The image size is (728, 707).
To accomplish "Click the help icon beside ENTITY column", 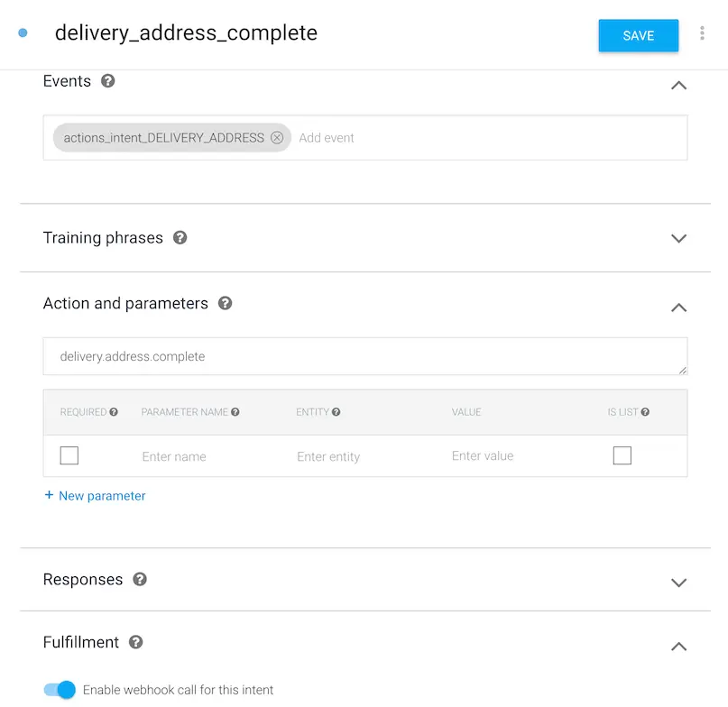I will (336, 412).
